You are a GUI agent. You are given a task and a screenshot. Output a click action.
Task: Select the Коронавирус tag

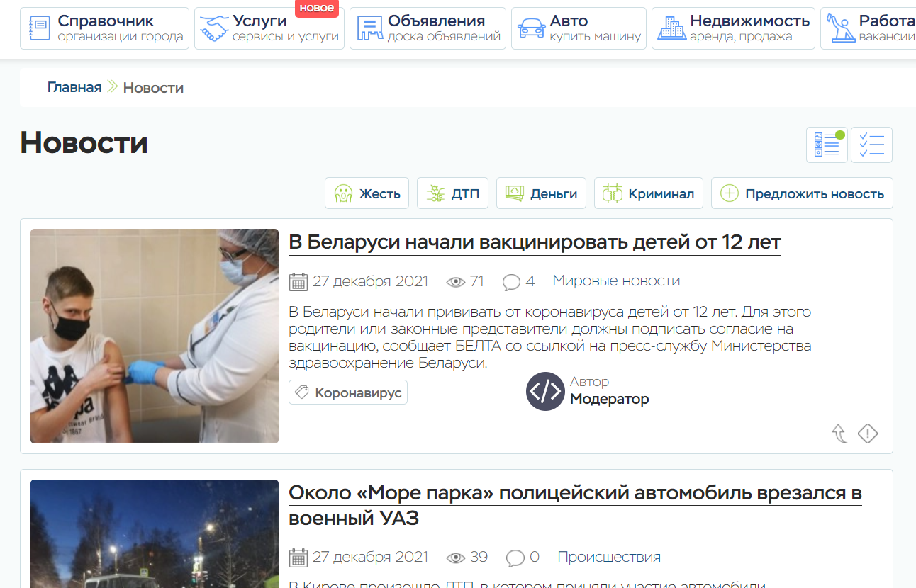[348, 392]
